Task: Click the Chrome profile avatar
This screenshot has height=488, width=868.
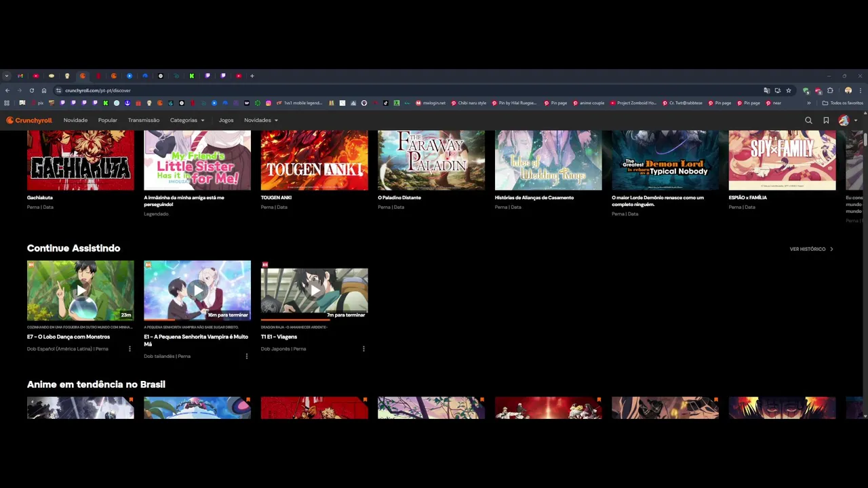Action: 848,90
